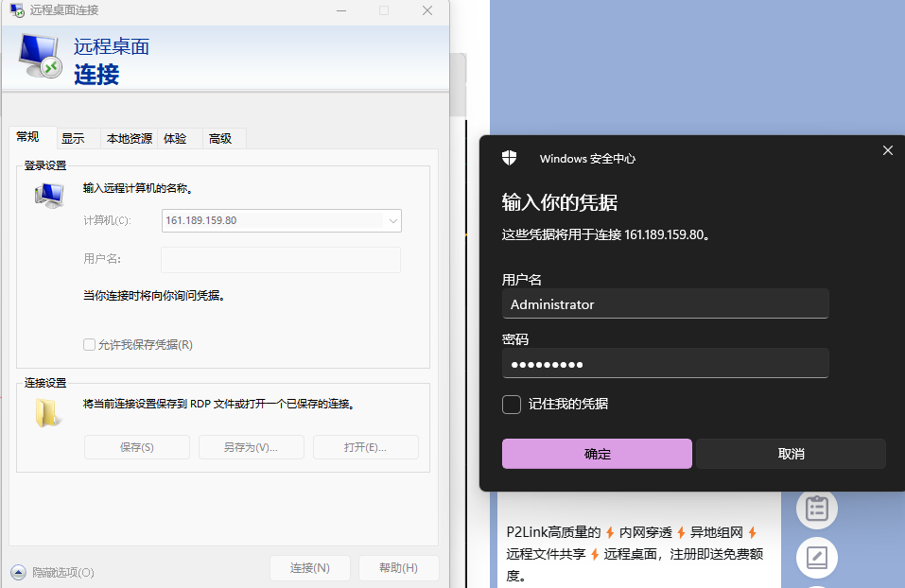The width and height of the screenshot is (905, 588).
Task: Toggle the allow saving credentials checkbox
Action: pyautogui.click(x=90, y=345)
